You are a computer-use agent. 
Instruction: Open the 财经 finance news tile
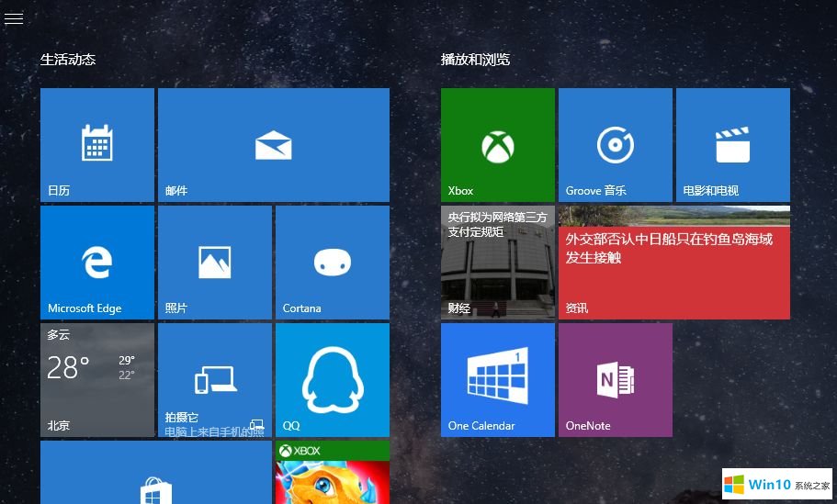click(x=497, y=263)
